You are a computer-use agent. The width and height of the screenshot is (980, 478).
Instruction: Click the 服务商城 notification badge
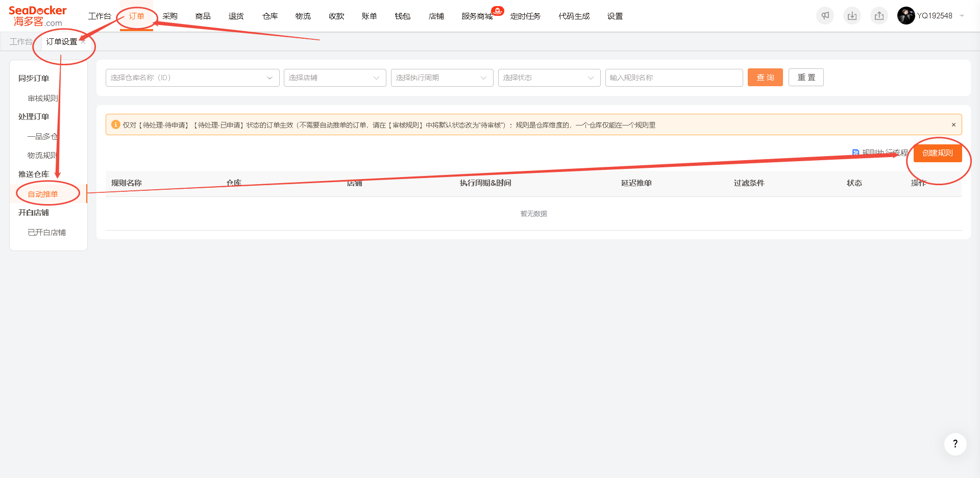[x=498, y=10]
